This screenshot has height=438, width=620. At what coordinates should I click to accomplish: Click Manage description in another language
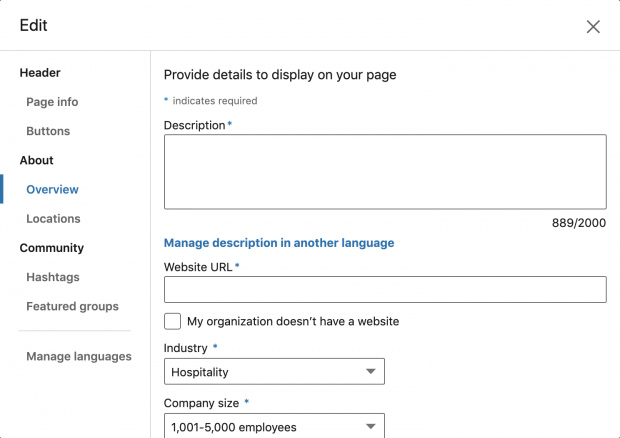pos(278,243)
